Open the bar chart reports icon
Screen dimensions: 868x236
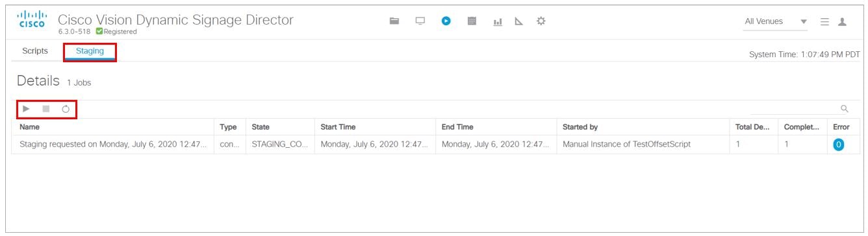point(498,21)
